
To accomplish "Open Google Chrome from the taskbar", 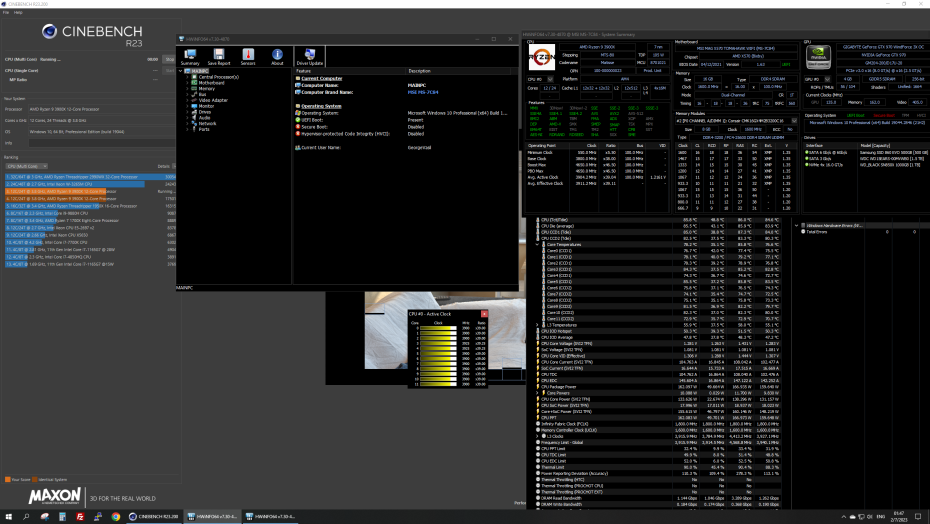I will [116, 516].
